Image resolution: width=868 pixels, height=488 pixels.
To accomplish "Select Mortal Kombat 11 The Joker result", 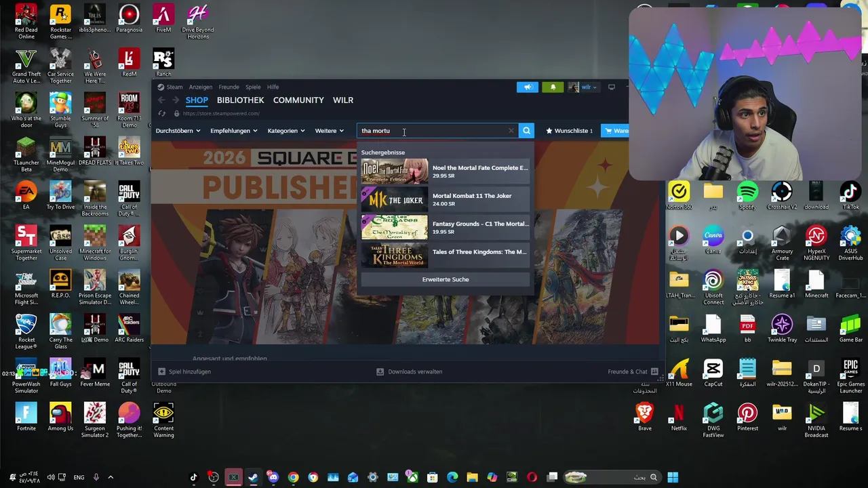I will pos(446,199).
